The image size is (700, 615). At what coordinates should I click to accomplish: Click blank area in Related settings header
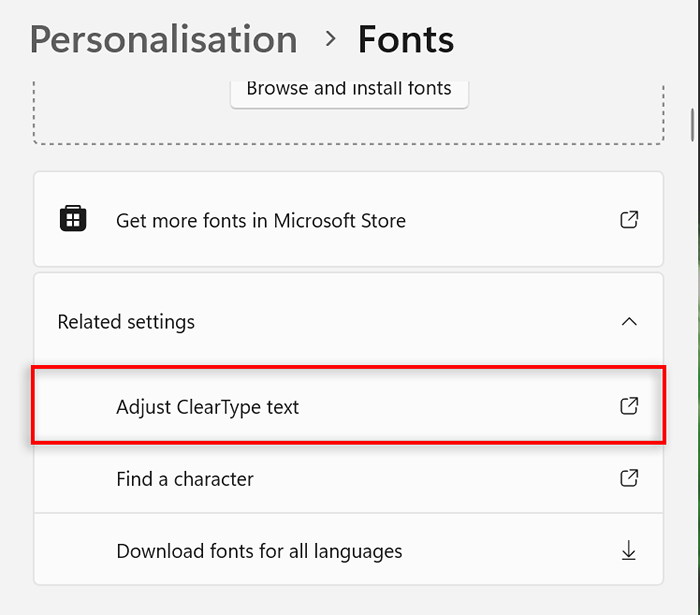click(402, 321)
